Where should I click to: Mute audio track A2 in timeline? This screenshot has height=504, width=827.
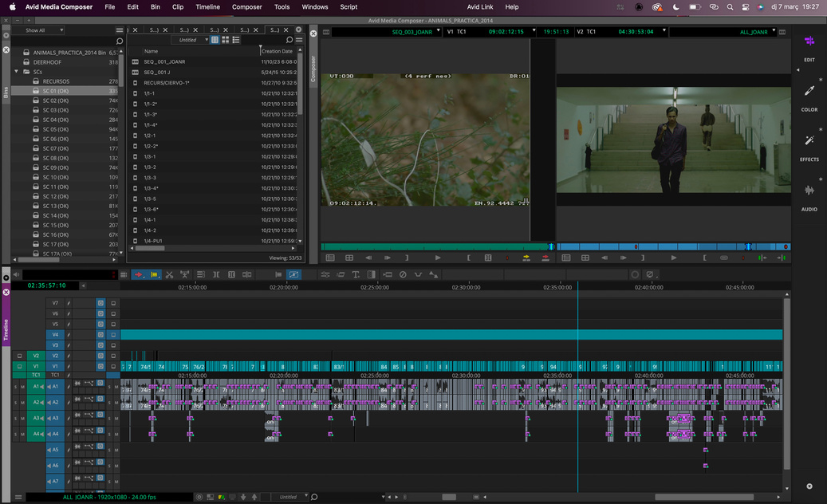point(116,404)
